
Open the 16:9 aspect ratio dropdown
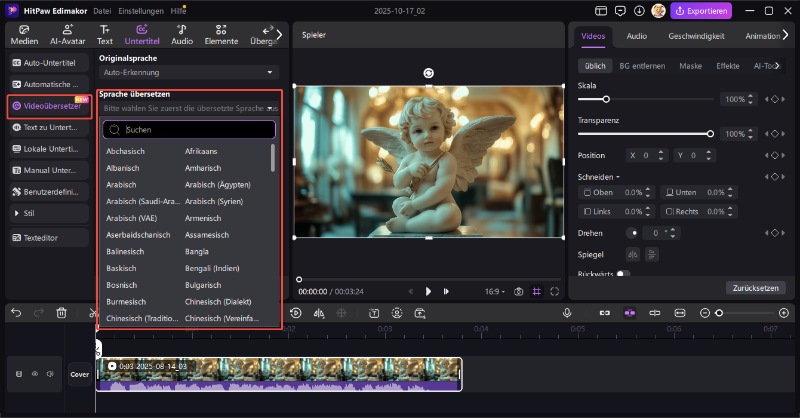pos(494,291)
